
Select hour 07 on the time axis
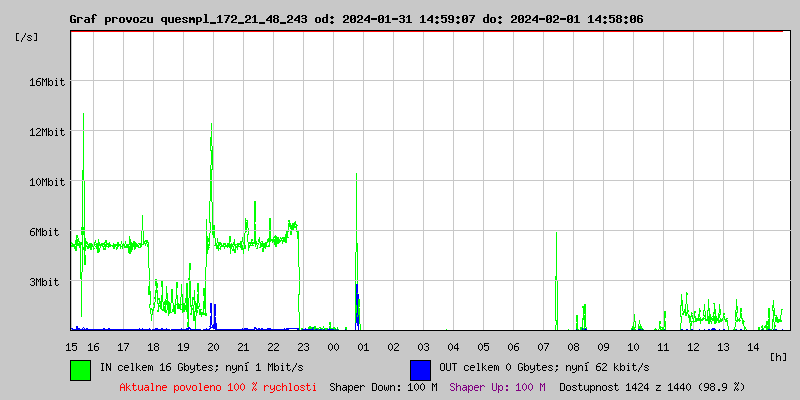click(x=543, y=346)
